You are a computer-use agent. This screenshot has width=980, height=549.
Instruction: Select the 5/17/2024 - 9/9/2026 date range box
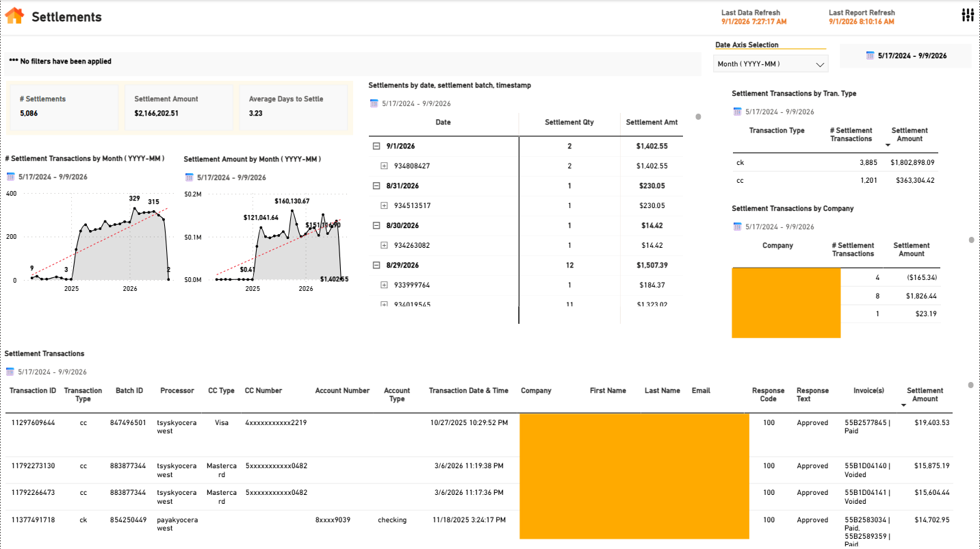point(905,56)
